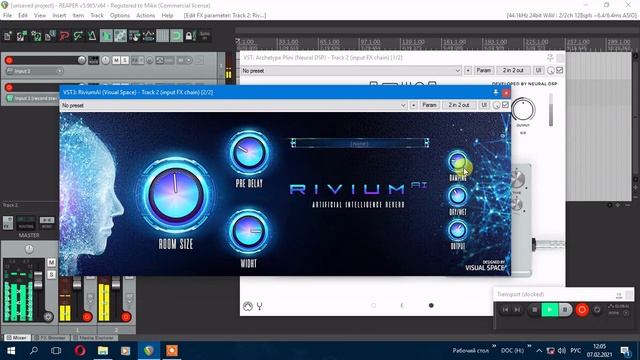640x360 pixels.
Task: Click the Save Project toolbar icon
Action: (36, 36)
